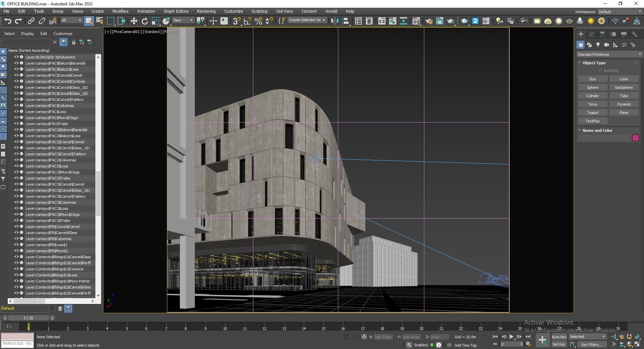Screen dimensions: 644x349
Task: Open Key Filters button
Action: pyautogui.click(x=592, y=344)
